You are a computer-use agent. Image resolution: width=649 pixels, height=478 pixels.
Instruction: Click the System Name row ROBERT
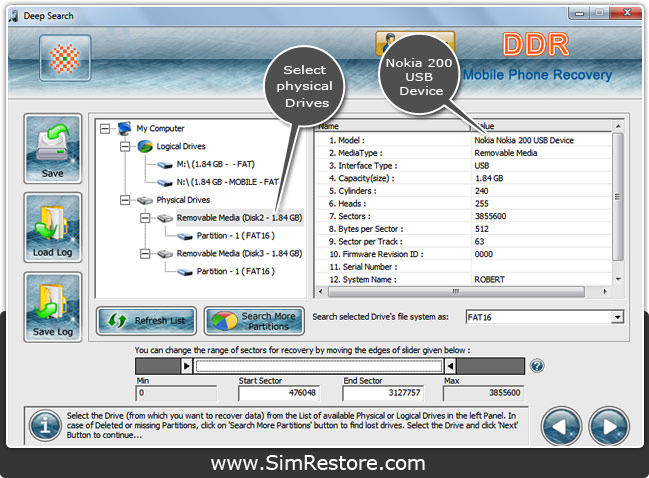[463, 279]
